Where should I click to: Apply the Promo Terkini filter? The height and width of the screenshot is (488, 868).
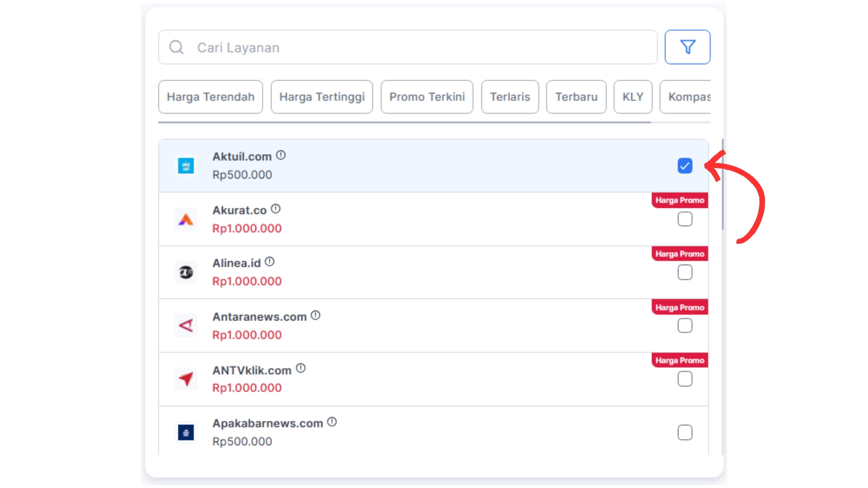pos(427,97)
